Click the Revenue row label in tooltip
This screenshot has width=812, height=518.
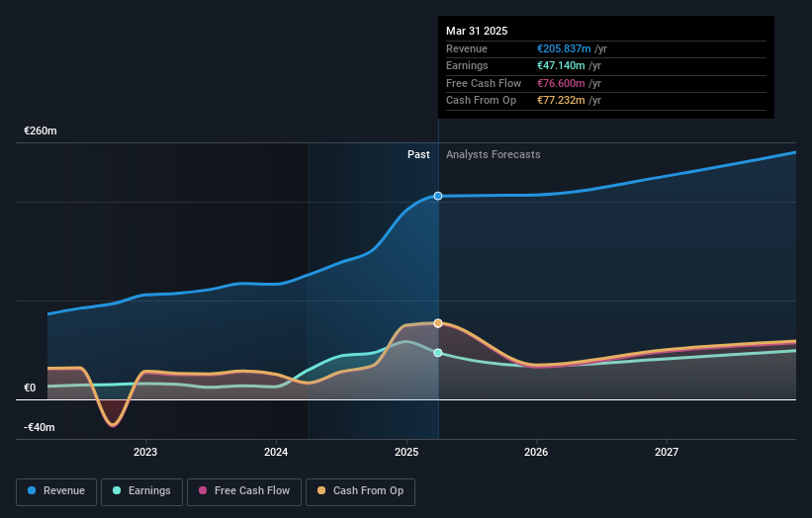(467, 48)
